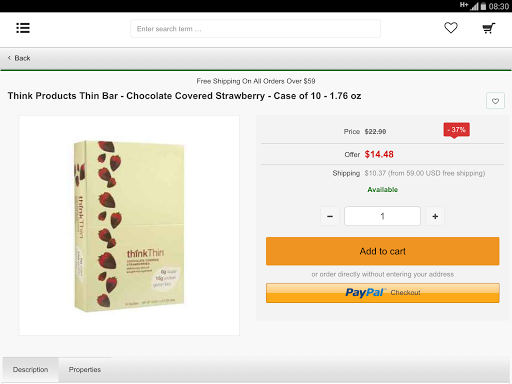Image resolution: width=512 pixels, height=384 pixels.
Task: Add product to favorites using small heart button
Action: (495, 101)
